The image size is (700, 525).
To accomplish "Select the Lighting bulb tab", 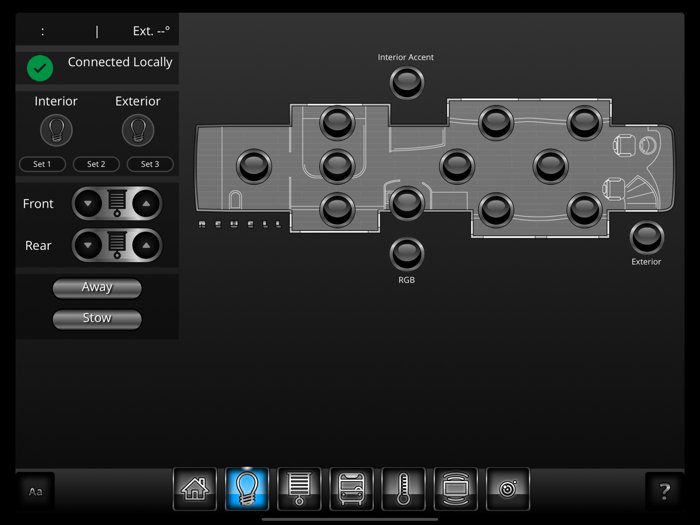I will click(x=247, y=489).
